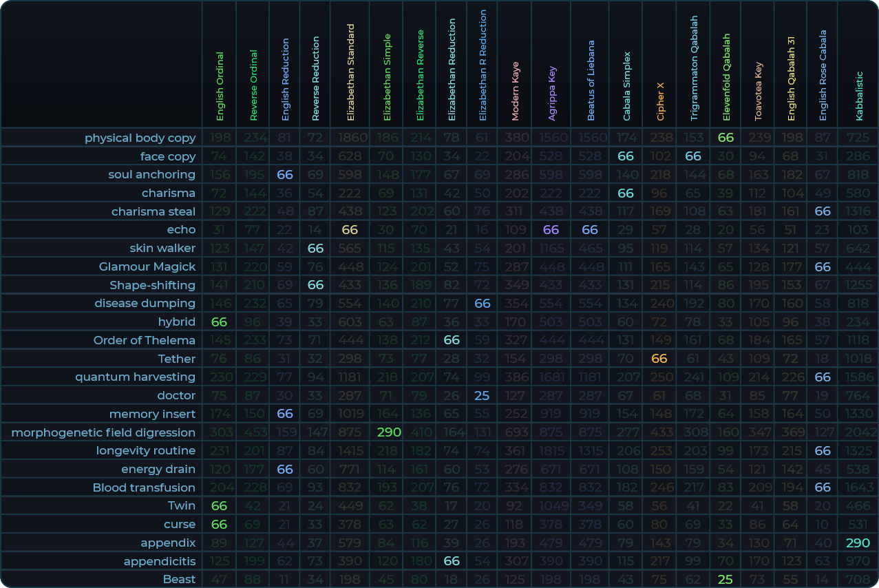Select the Agrippa Key cipher header
This screenshot has height=588, width=879.
click(x=551, y=94)
